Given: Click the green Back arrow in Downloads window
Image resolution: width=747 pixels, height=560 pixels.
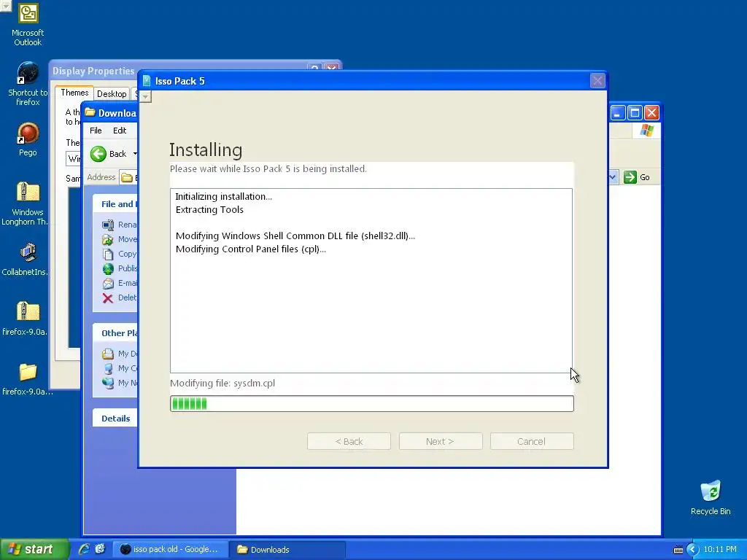Looking at the screenshot, I should point(98,154).
